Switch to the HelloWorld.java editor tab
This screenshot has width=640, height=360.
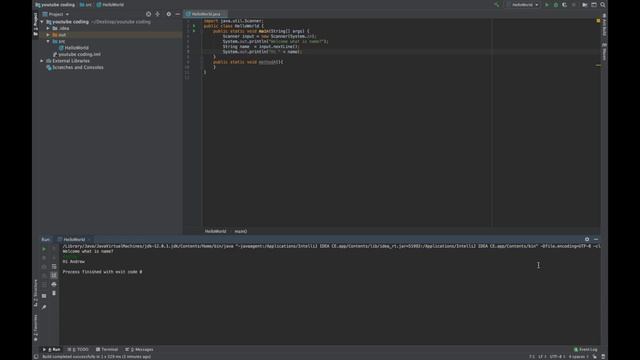[x=204, y=14]
